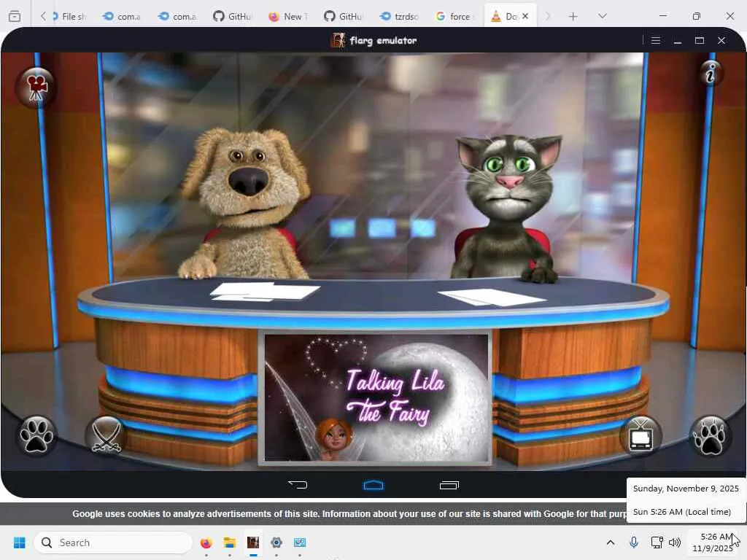
Task: Open browser tab actions menu icon
Action: pyautogui.click(x=15, y=16)
